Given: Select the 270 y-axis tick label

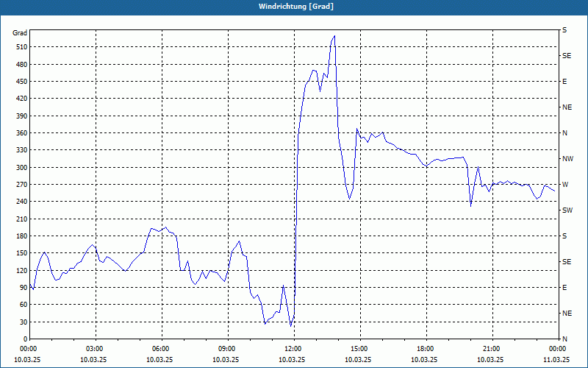Looking at the screenshot, I should [x=22, y=185].
